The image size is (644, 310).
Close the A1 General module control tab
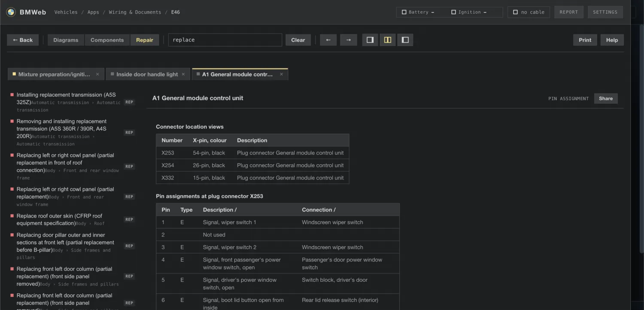pyautogui.click(x=282, y=74)
